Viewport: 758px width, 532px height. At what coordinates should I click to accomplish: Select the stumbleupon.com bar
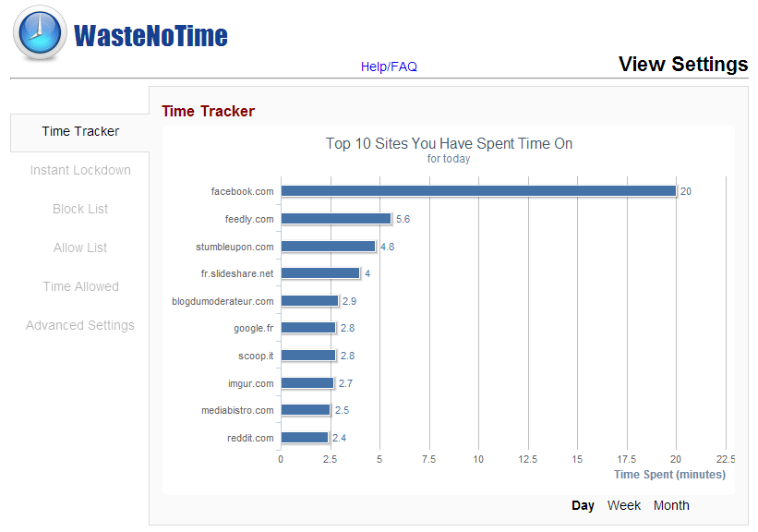(329, 247)
